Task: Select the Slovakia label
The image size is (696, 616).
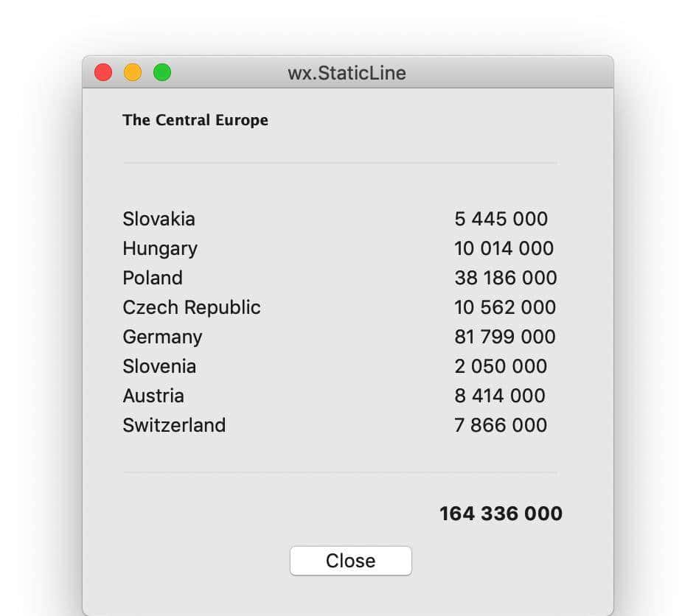Action: [159, 219]
